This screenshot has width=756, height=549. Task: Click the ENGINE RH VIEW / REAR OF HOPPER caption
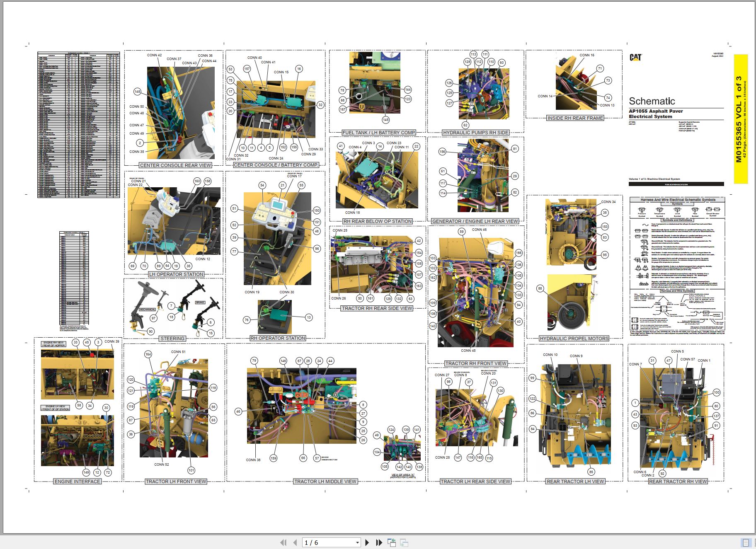pyautogui.click(x=54, y=344)
